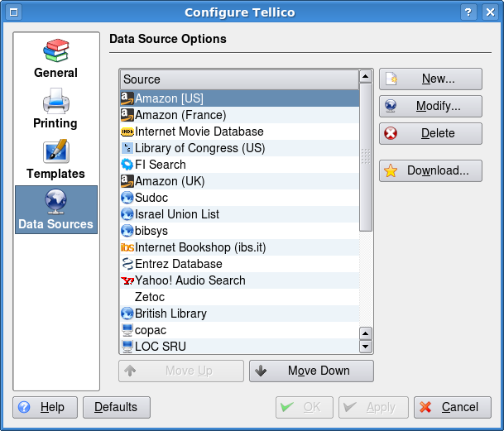The image size is (504, 431).
Task: Click the New... data source button
Action: pos(430,79)
